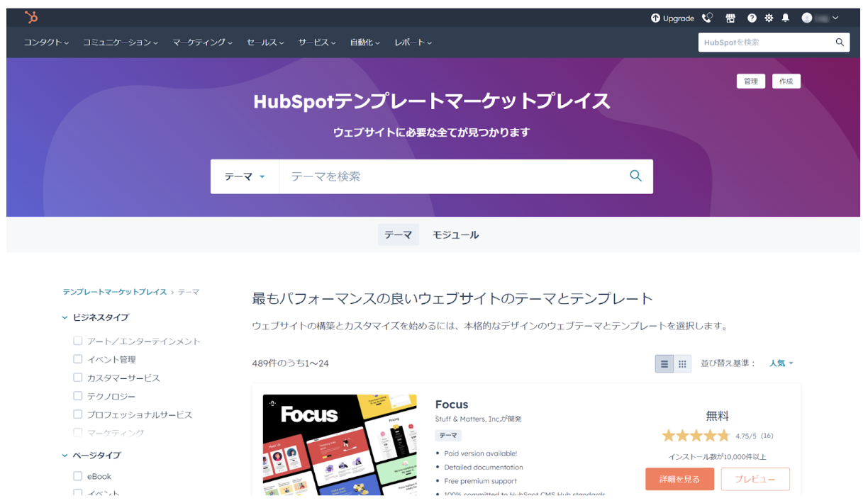Screen dimensions: 868x503
Task: Open the レポート menu
Action: tap(413, 43)
